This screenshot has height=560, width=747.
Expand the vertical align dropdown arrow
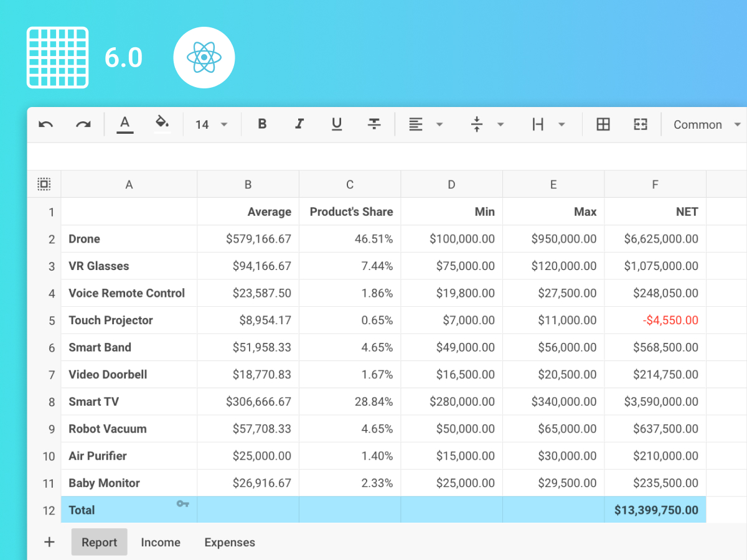point(500,124)
